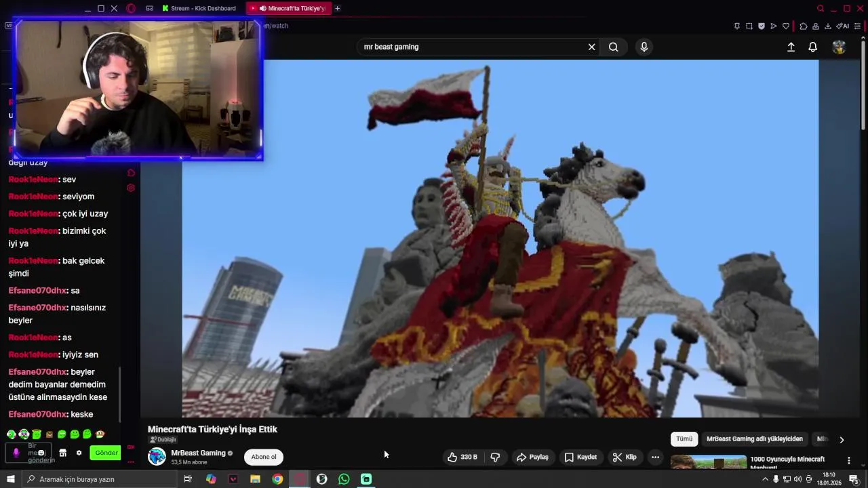Screen dimensions: 868x488
Task: Advance the filter chips with right arrow
Action: (842, 439)
